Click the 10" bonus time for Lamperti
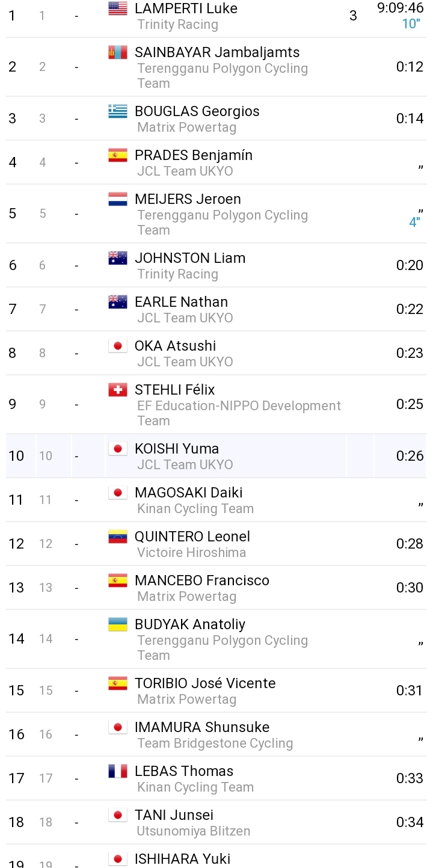 coord(411,24)
